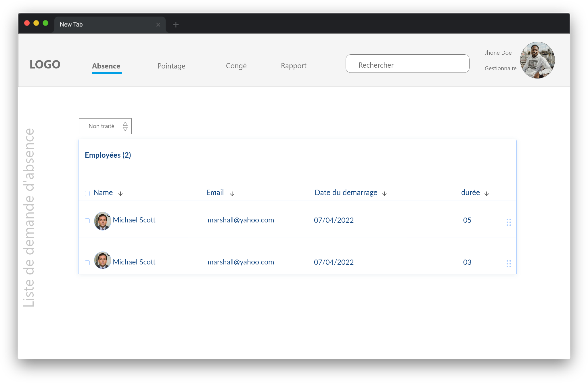This screenshot has width=588, height=383.
Task: Open the Non traité status dropdown
Action: click(101, 126)
